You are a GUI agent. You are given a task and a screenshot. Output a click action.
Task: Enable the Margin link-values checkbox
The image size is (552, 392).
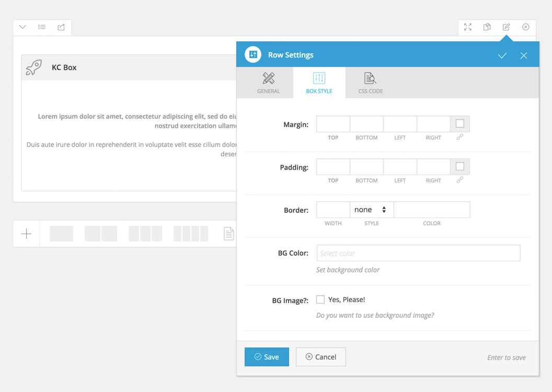pyautogui.click(x=460, y=124)
